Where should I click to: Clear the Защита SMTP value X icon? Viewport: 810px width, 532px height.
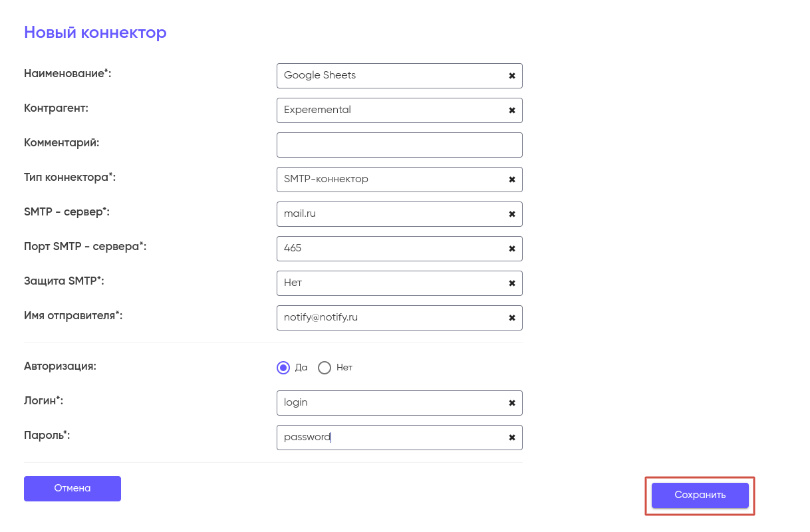point(512,283)
